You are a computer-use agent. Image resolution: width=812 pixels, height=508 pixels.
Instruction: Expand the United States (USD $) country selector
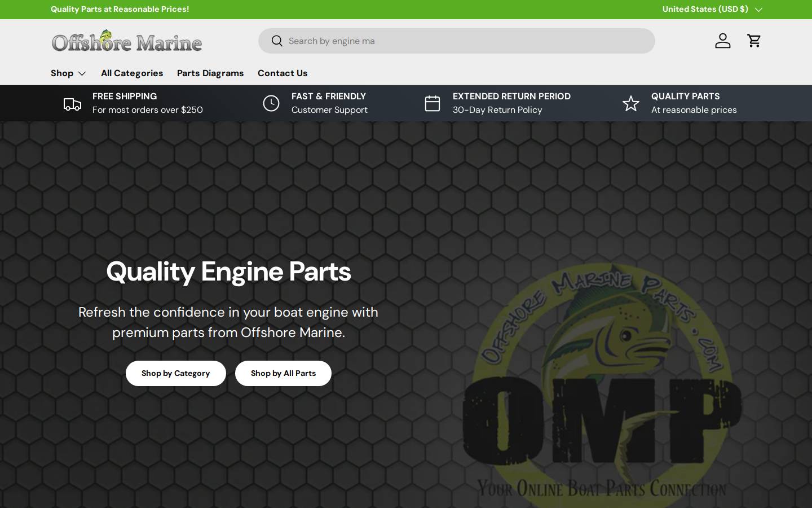(x=712, y=9)
